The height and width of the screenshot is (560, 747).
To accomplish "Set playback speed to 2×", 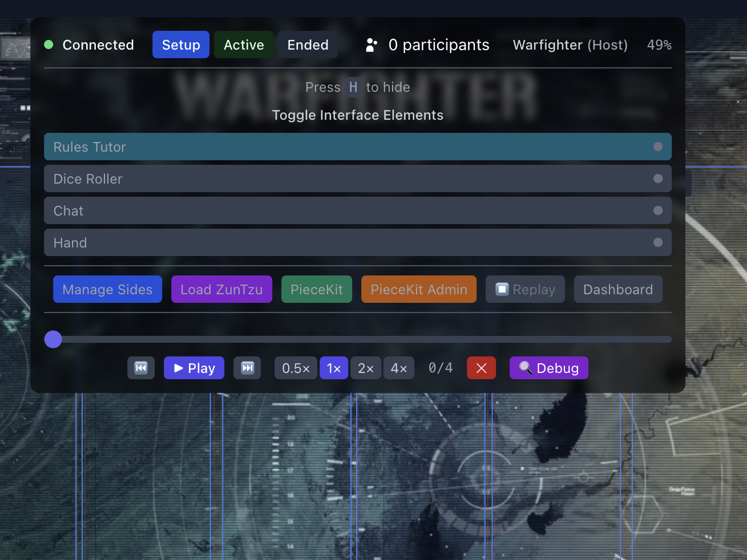I will click(x=366, y=368).
